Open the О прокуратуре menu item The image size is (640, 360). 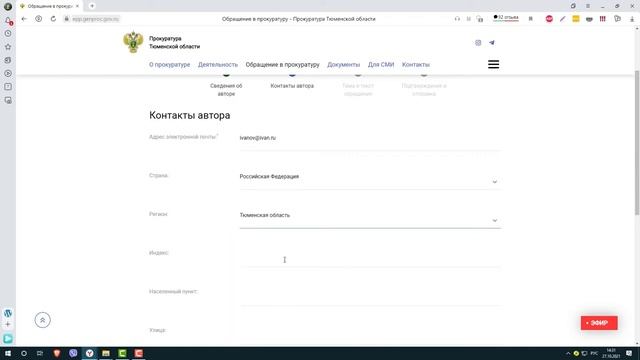pos(169,64)
